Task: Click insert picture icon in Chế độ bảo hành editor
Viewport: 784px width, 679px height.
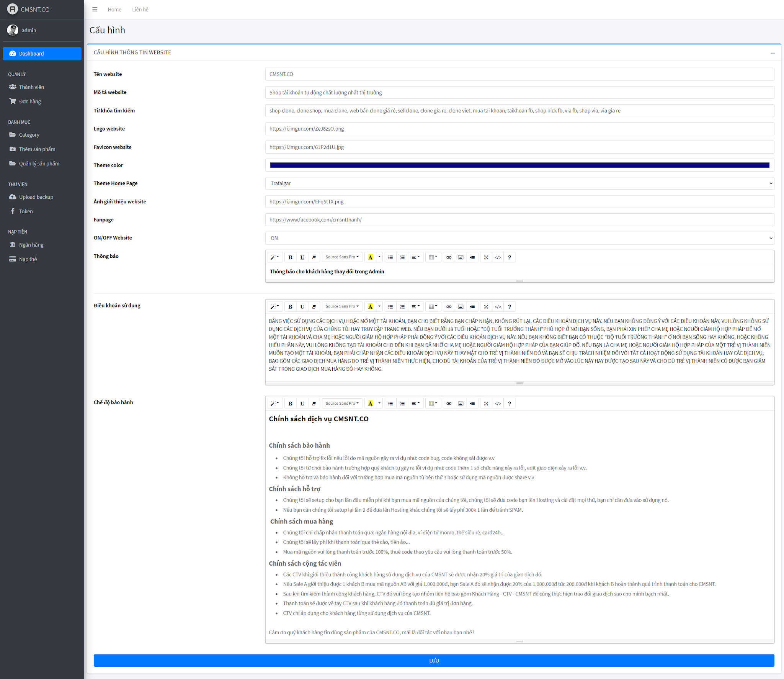Action: click(x=461, y=404)
